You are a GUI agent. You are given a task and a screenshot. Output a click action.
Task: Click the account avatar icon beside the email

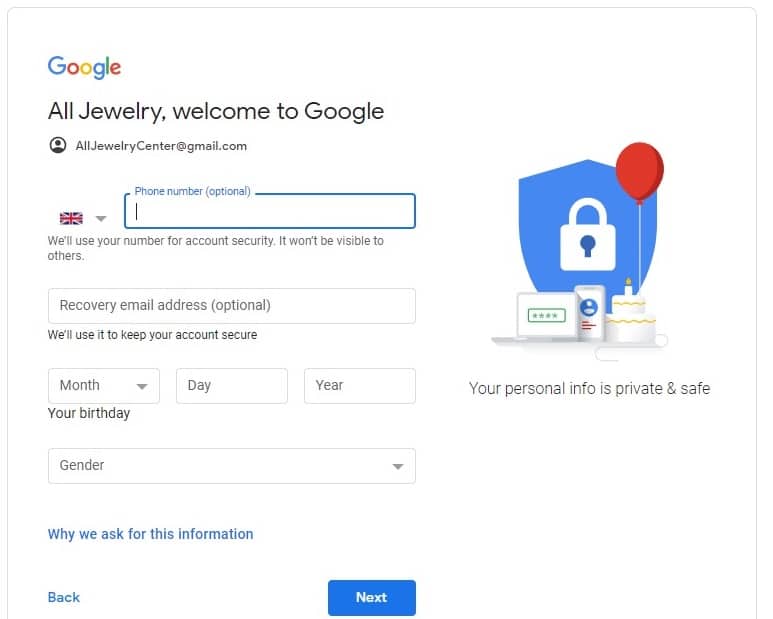58,145
